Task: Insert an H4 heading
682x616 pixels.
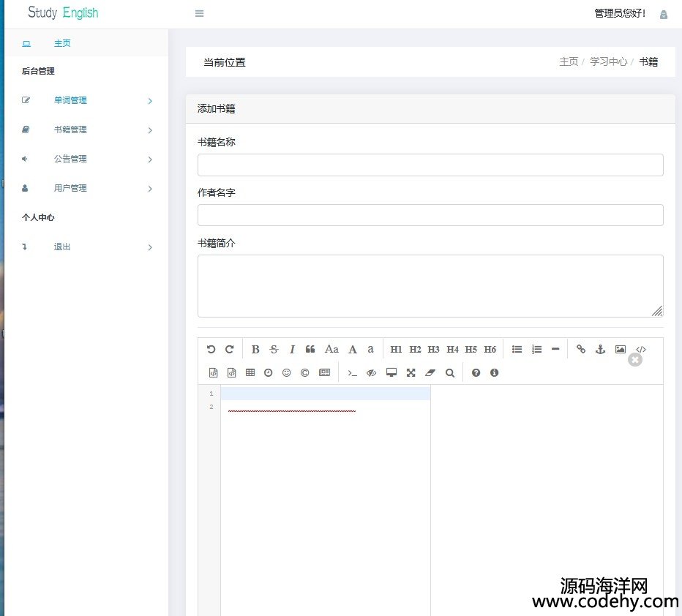Action: pyautogui.click(x=452, y=349)
